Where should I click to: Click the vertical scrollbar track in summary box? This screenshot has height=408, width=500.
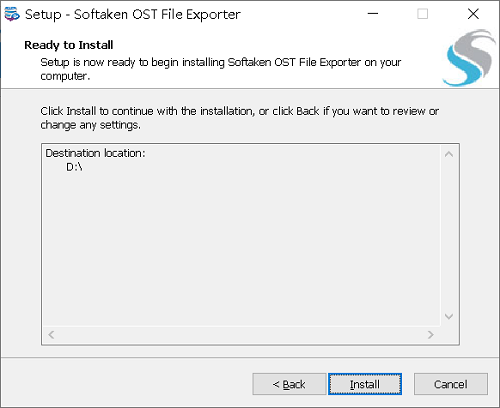tap(449, 235)
